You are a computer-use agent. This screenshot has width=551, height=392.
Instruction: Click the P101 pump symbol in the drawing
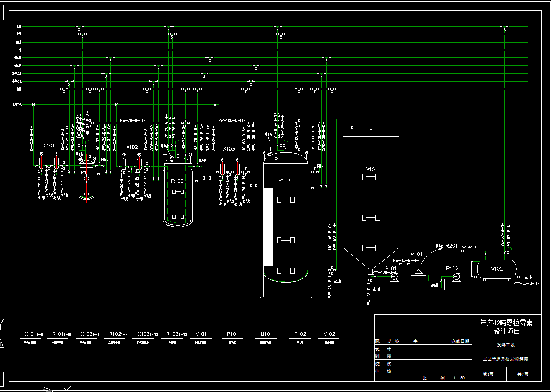(x=394, y=278)
